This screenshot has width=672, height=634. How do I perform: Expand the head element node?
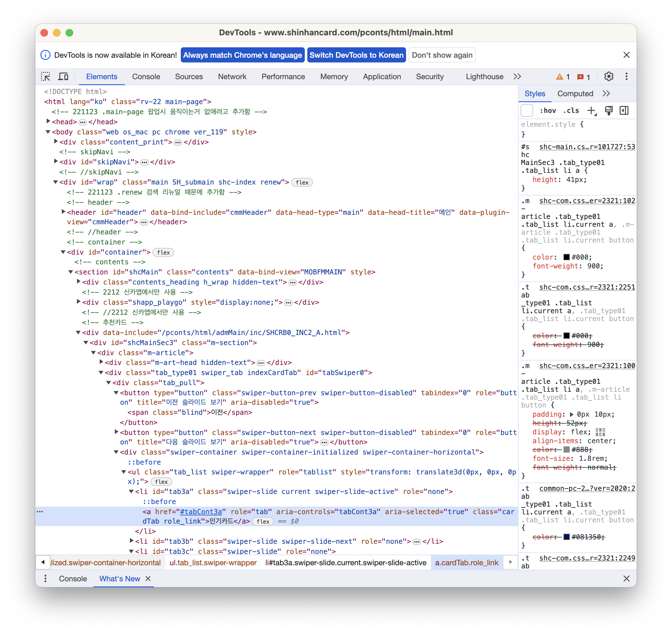[x=48, y=121]
